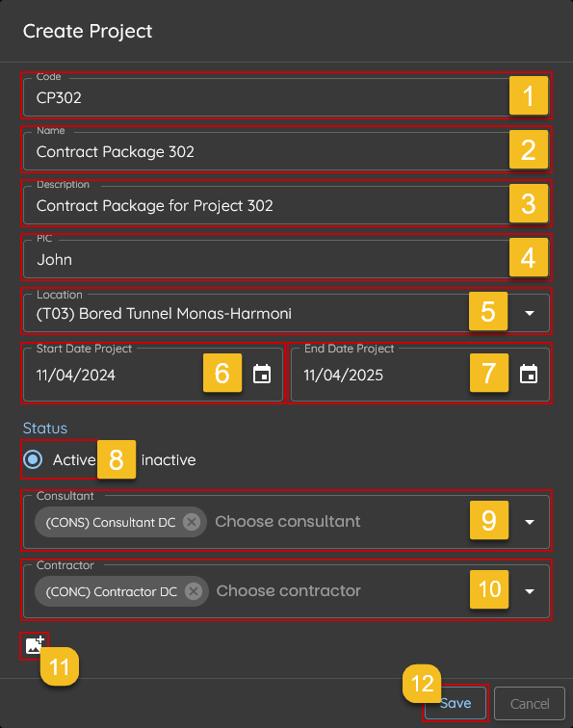Remove the (CONS) Consultant DC chip
573x728 pixels.
pyautogui.click(x=192, y=522)
